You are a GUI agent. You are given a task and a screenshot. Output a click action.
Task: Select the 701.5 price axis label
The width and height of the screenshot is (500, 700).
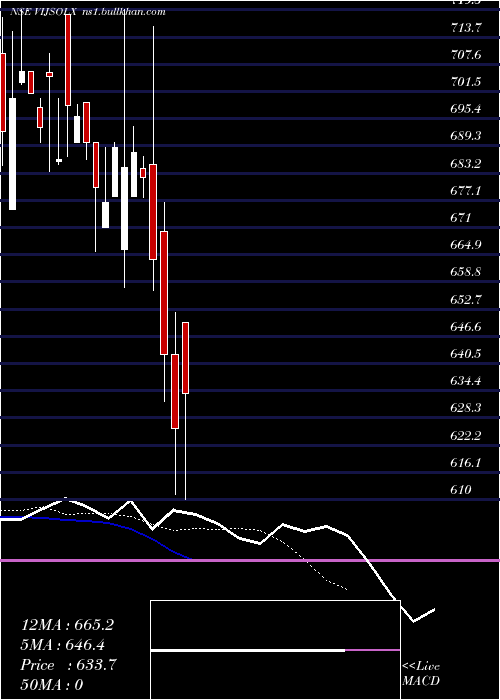466,82
